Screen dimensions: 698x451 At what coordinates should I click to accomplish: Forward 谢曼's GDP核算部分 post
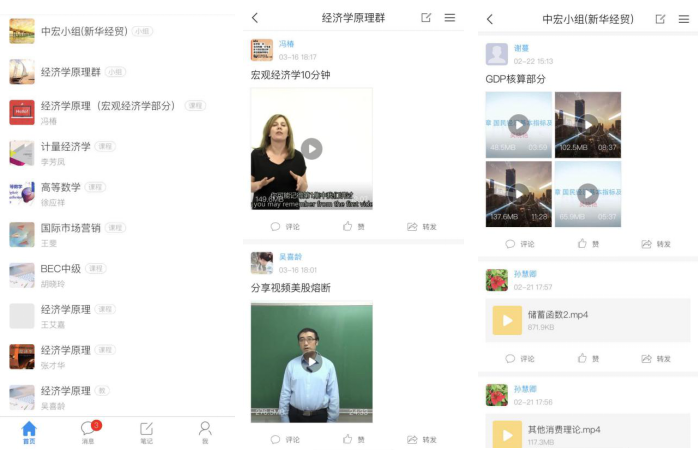[x=656, y=244]
